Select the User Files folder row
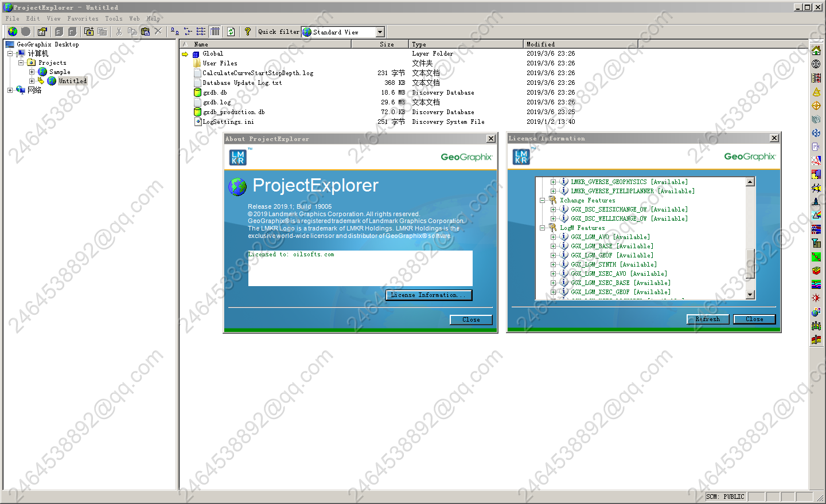 tap(220, 63)
